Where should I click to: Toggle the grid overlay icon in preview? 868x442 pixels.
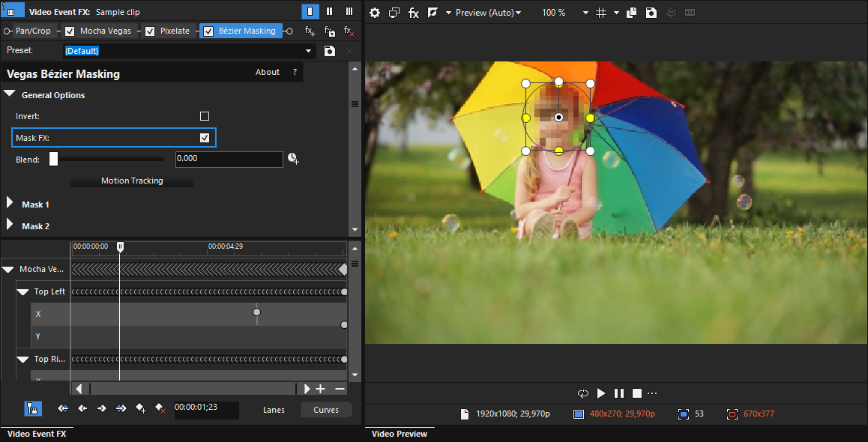[x=601, y=13]
